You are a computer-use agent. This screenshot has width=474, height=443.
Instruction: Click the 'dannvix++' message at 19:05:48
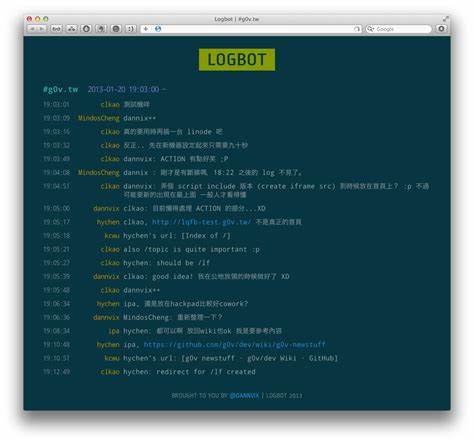coord(141,290)
